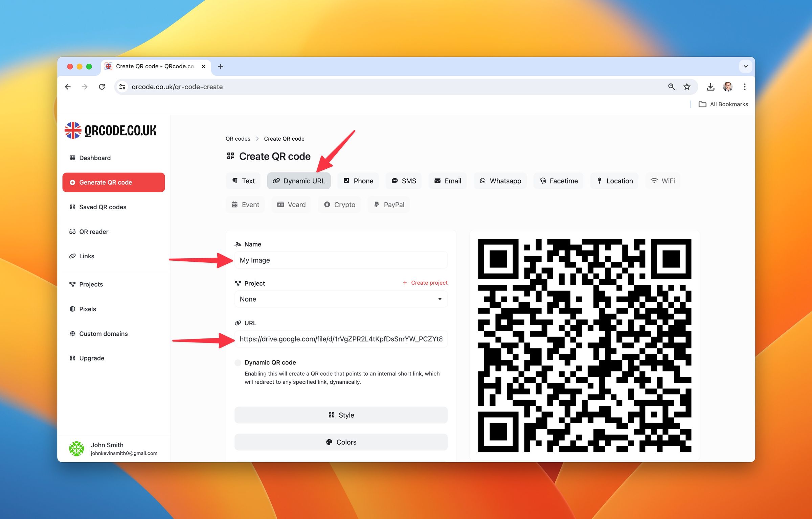
Task: Open the Upgrade page
Action: [92, 358]
